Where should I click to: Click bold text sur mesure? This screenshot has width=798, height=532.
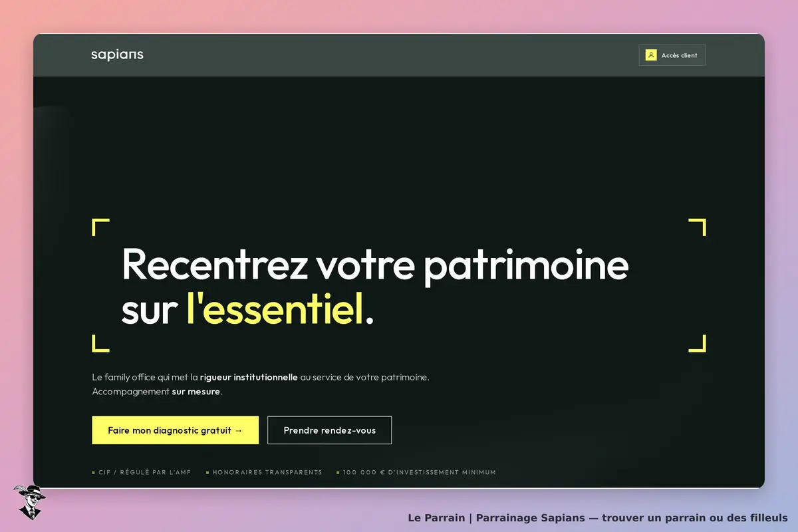click(x=196, y=392)
